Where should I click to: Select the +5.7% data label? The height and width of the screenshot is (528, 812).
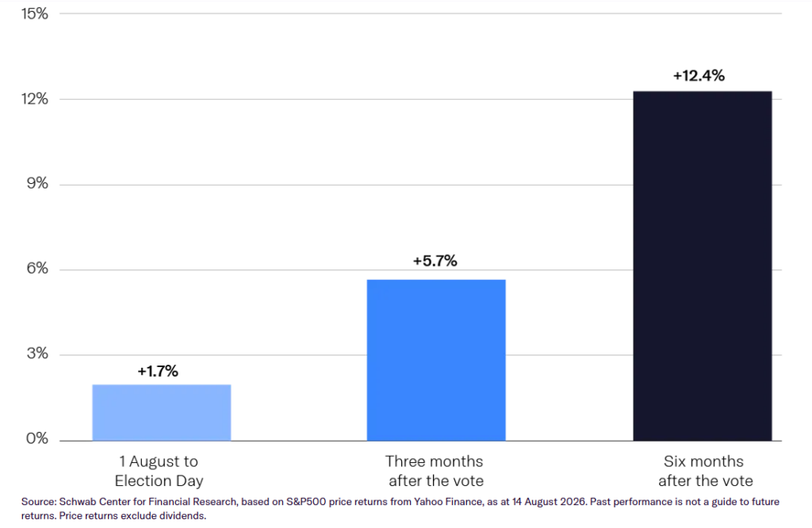(435, 261)
